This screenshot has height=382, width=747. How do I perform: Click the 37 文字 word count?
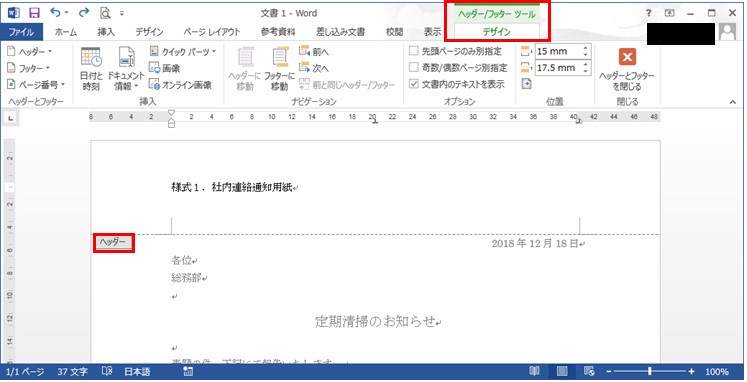tap(72, 372)
